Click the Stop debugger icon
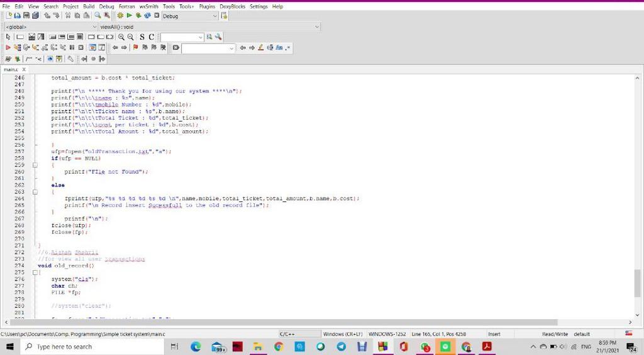The width and height of the screenshot is (644, 355). pos(81,48)
